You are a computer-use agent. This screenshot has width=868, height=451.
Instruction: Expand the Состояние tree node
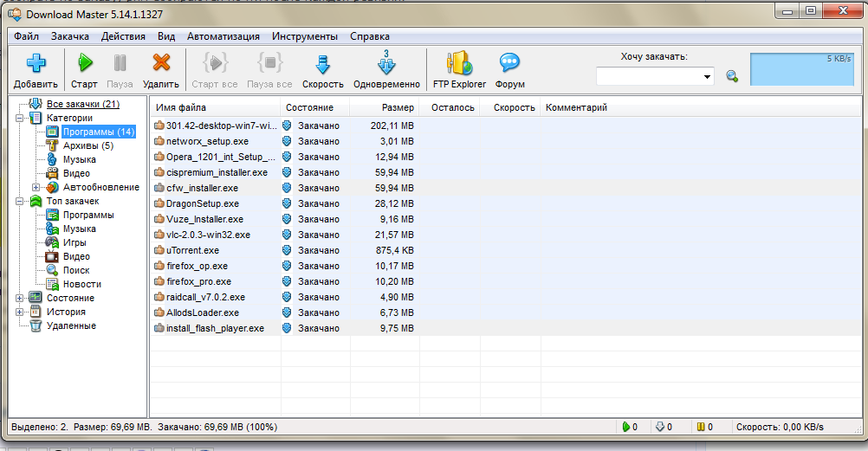(x=19, y=298)
